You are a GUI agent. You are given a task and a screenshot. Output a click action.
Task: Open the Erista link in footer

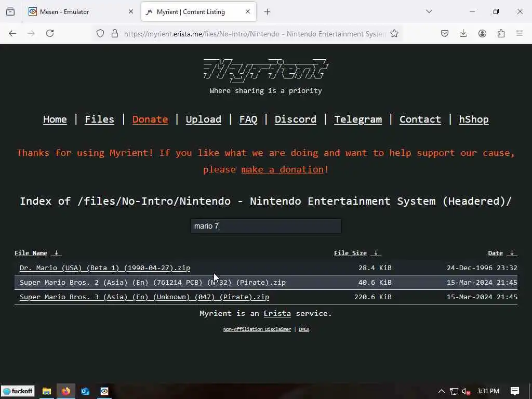pos(277,313)
